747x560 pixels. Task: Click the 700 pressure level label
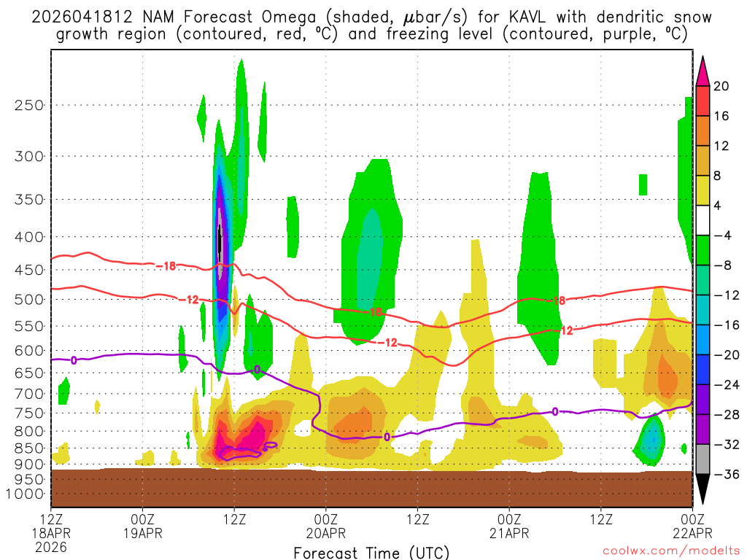pos(29,394)
